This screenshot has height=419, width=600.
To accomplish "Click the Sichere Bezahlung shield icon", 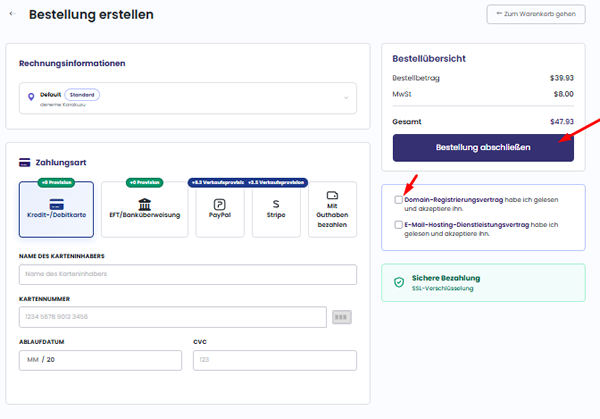I will click(399, 282).
